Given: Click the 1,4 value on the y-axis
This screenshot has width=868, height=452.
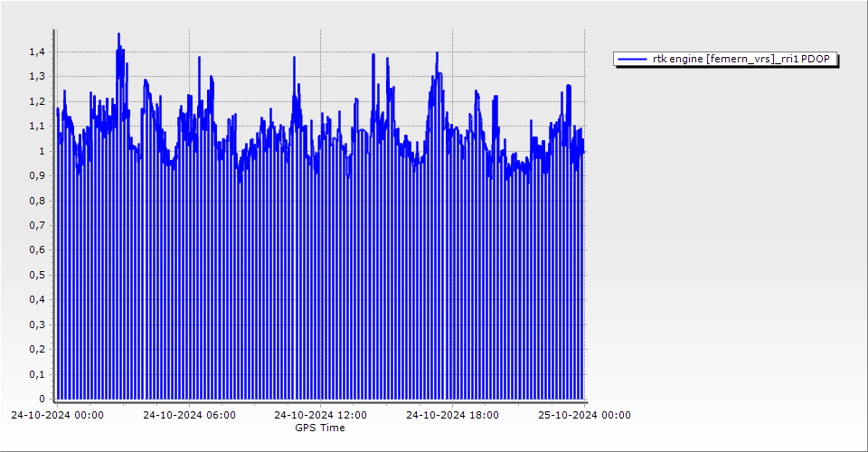Looking at the screenshot, I should (x=35, y=52).
